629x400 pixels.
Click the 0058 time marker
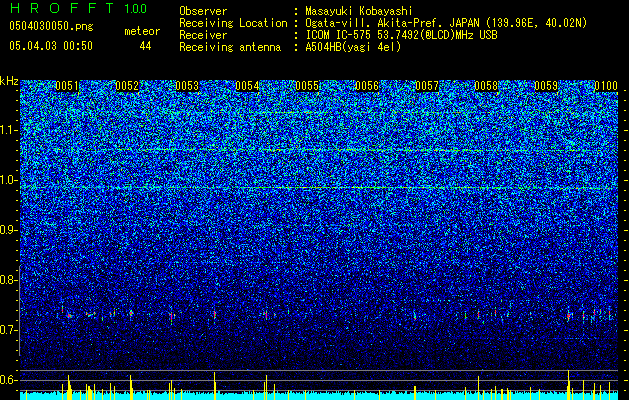click(486, 86)
